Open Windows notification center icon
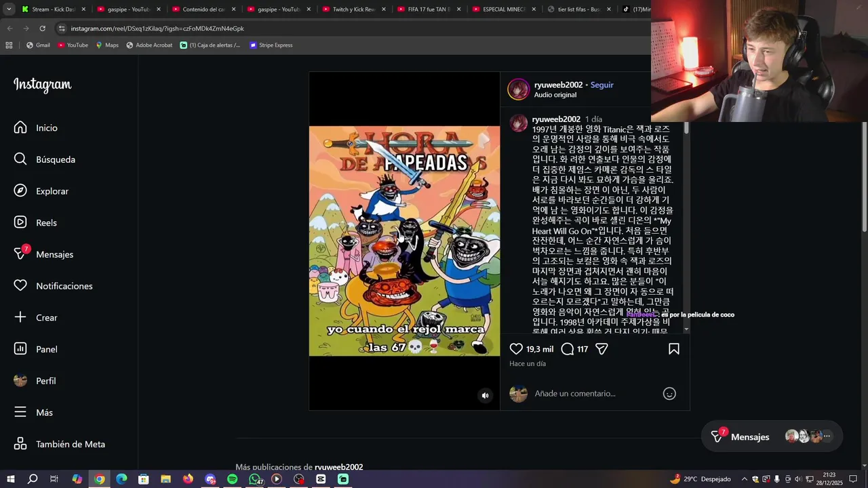Viewport: 868px width, 488px height. click(x=853, y=479)
